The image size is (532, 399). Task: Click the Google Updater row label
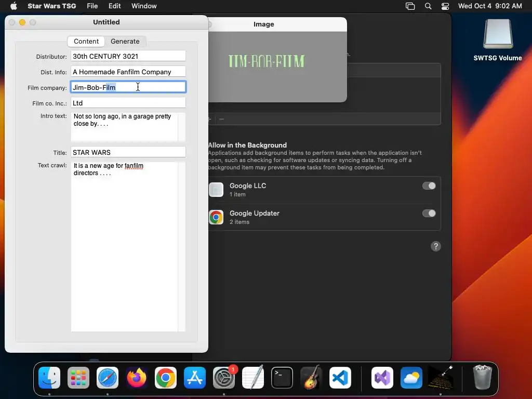tap(255, 214)
